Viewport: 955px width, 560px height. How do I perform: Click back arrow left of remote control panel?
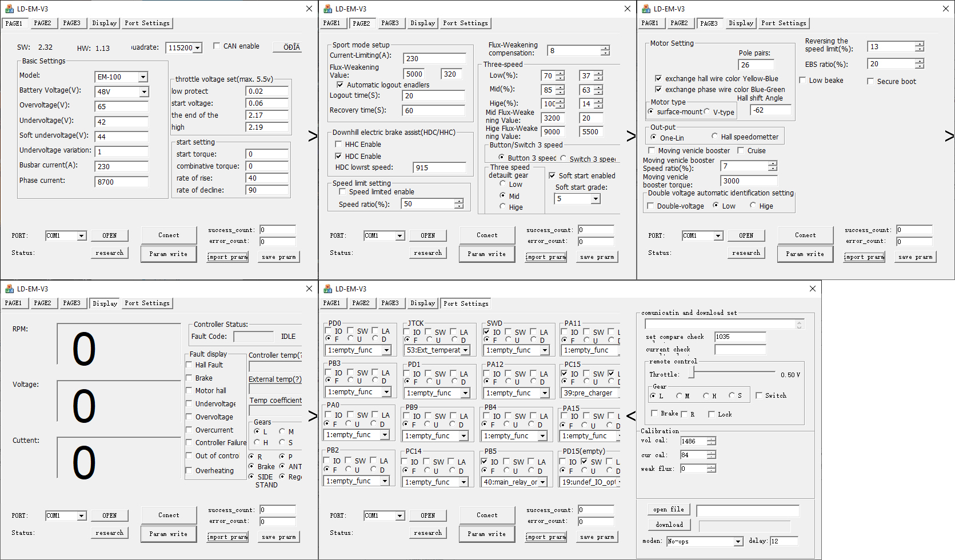[631, 416]
